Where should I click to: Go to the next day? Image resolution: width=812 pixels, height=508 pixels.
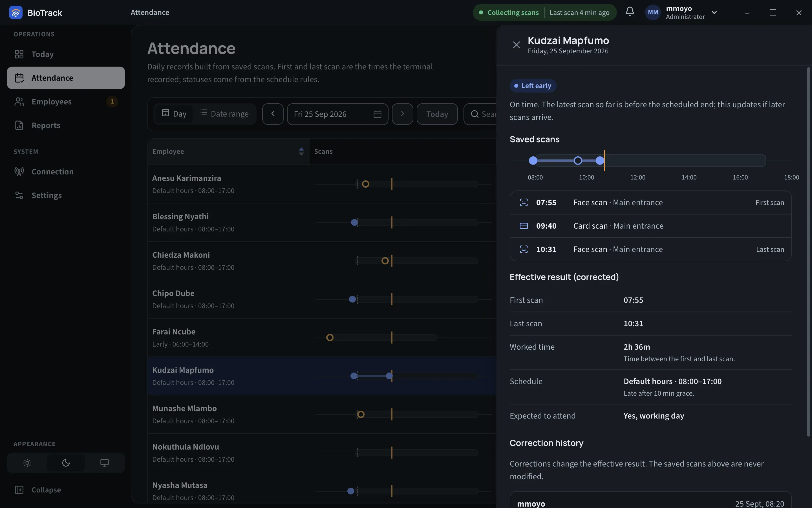point(402,114)
